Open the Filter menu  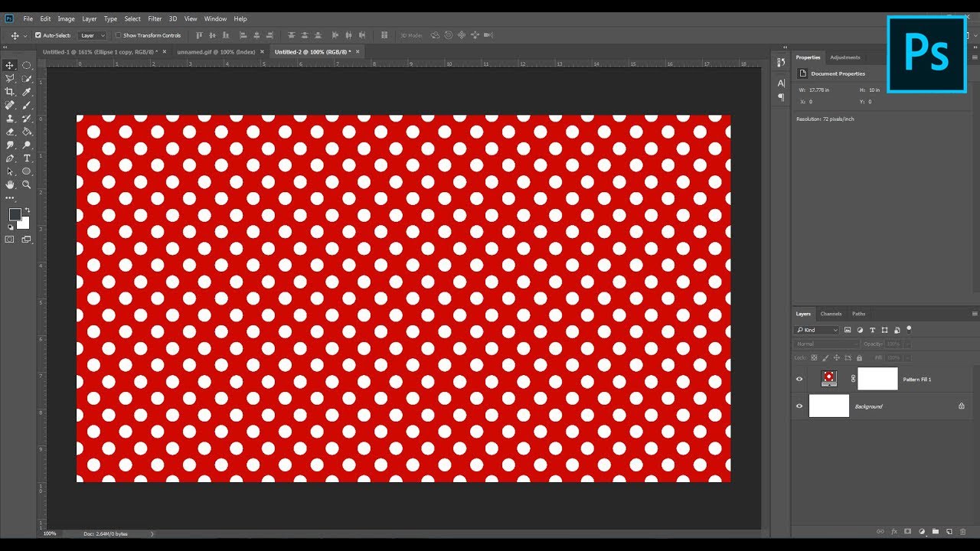[155, 18]
